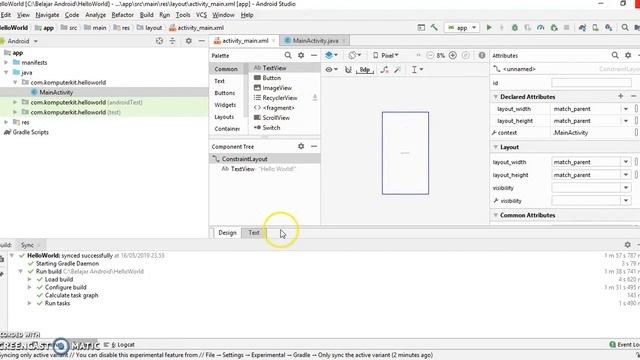Open Component Tree settings gear
Image resolution: width=640 pixels, height=360 pixels.
pyautogui.click(x=301, y=146)
